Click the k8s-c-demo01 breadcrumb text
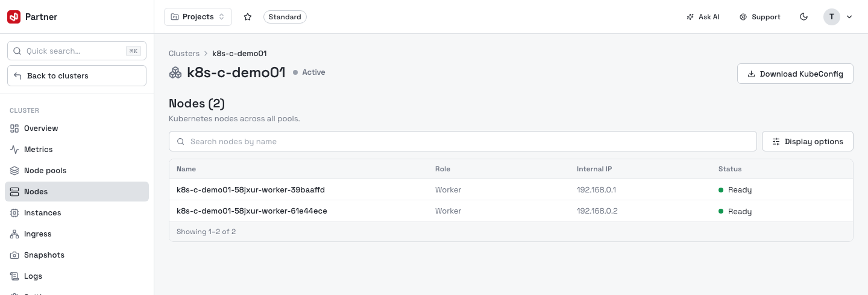 point(239,54)
